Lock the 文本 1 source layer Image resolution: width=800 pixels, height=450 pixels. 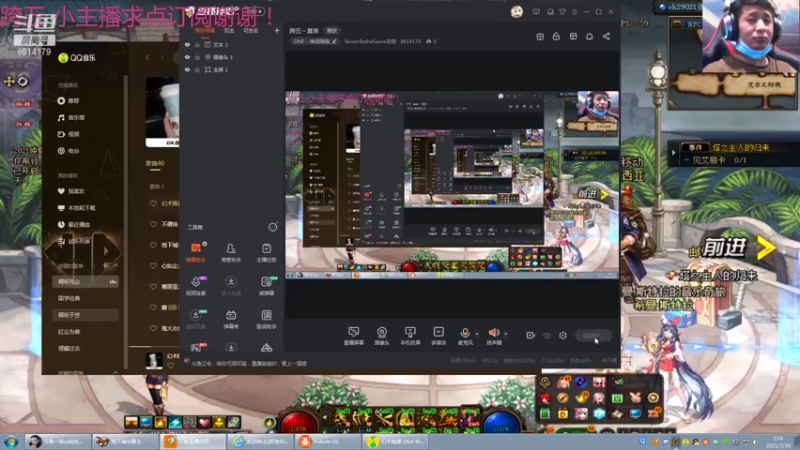(197, 45)
